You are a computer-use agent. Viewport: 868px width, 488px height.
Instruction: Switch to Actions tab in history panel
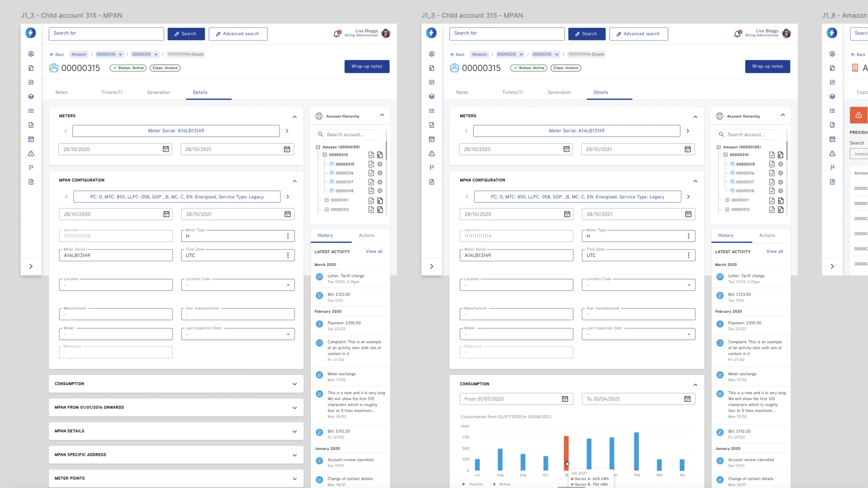pyautogui.click(x=366, y=235)
